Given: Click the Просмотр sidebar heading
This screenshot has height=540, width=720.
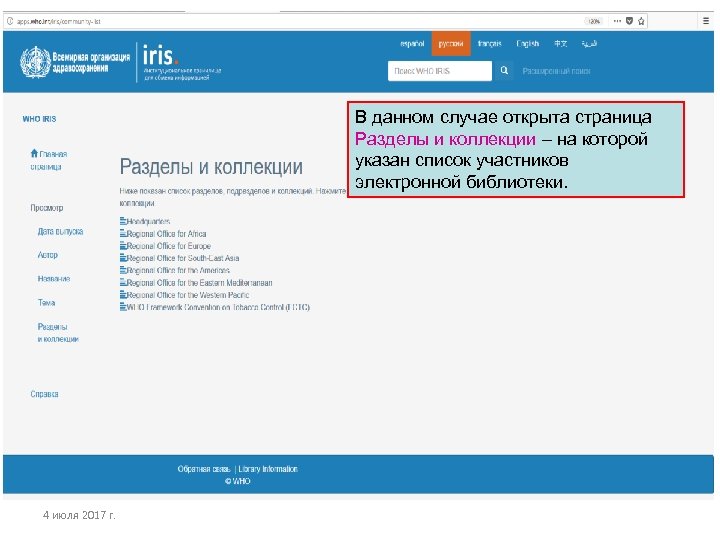Looking at the screenshot, I should point(47,208).
